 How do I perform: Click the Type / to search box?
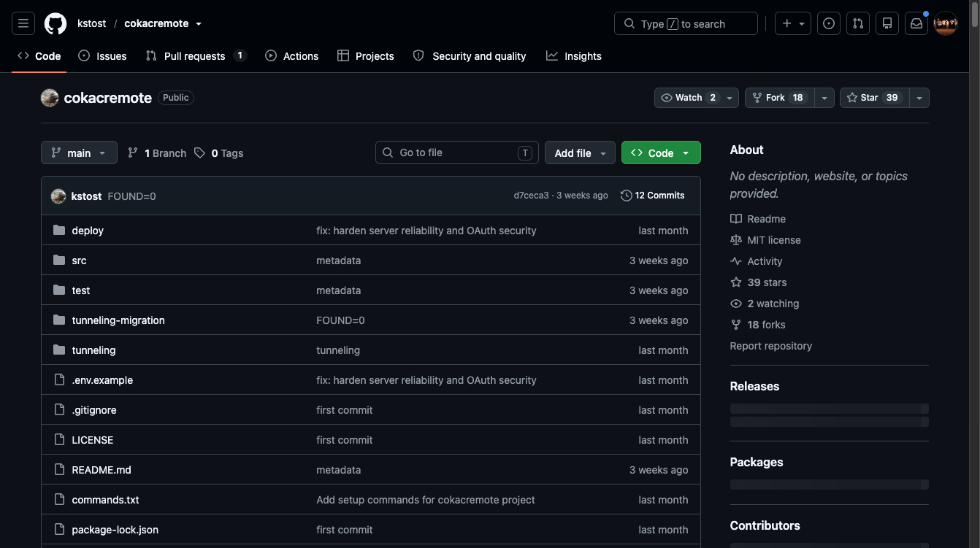[686, 23]
